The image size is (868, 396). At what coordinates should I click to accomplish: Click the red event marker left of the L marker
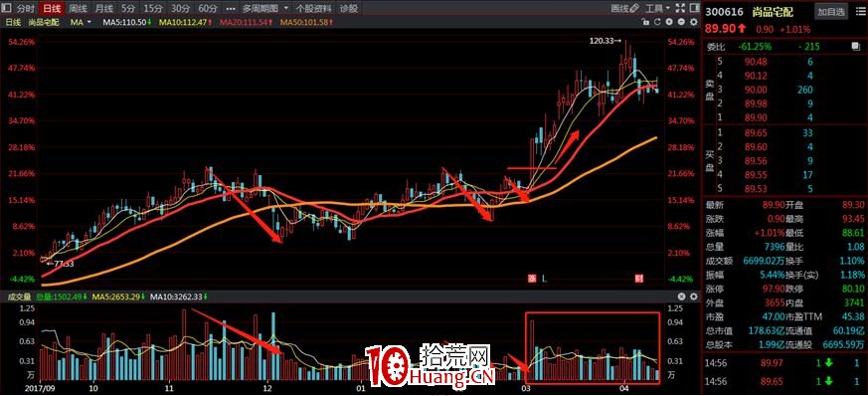point(533,280)
